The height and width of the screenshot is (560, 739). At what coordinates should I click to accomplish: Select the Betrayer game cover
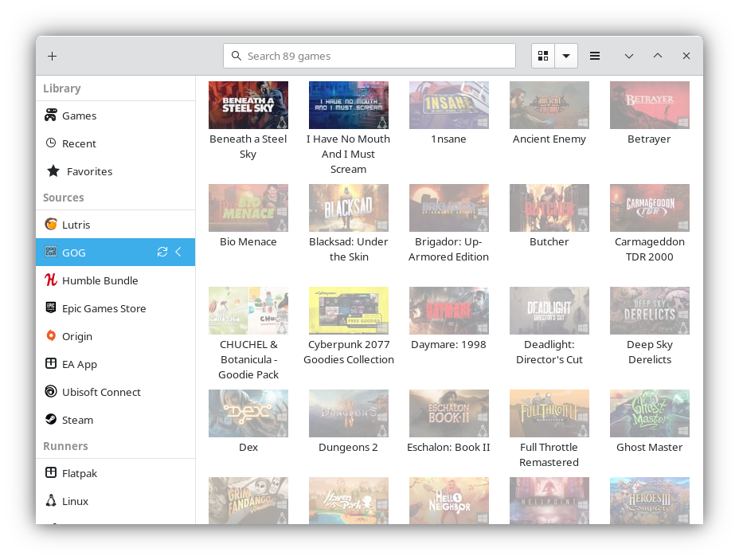(650, 105)
